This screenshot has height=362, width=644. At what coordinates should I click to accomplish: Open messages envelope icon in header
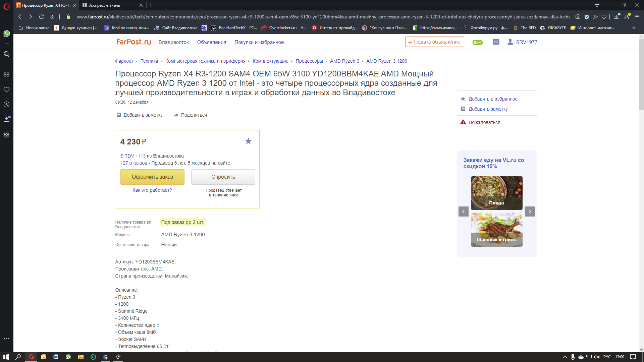coord(496,42)
